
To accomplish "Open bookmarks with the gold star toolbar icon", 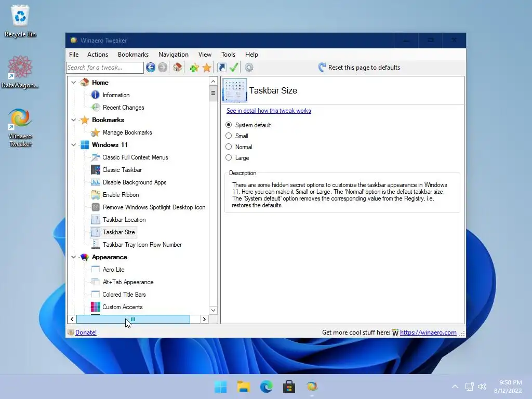I will [207, 68].
